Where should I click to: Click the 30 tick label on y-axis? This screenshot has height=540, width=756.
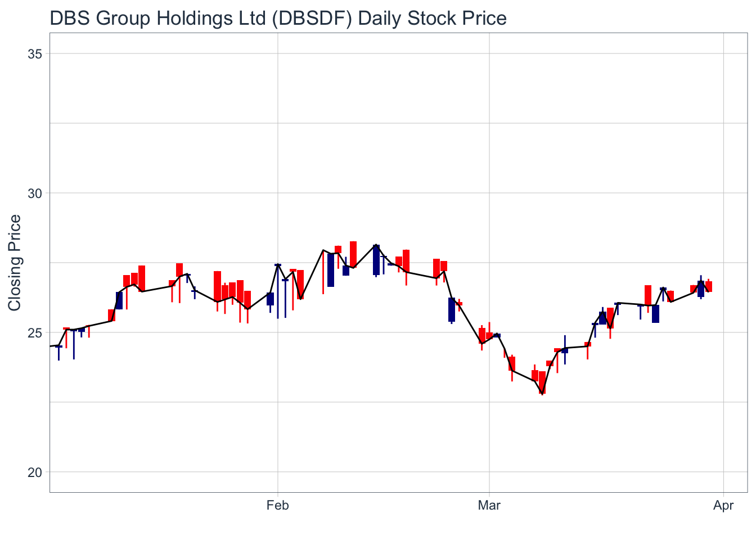click(x=35, y=193)
